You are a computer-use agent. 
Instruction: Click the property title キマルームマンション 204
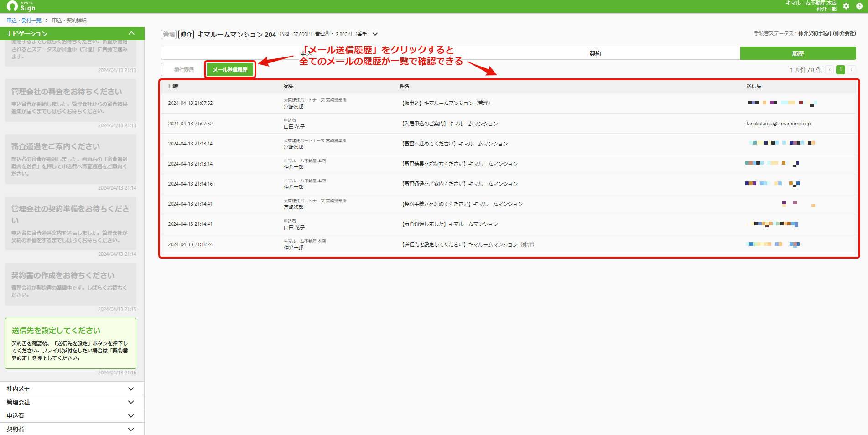click(236, 34)
